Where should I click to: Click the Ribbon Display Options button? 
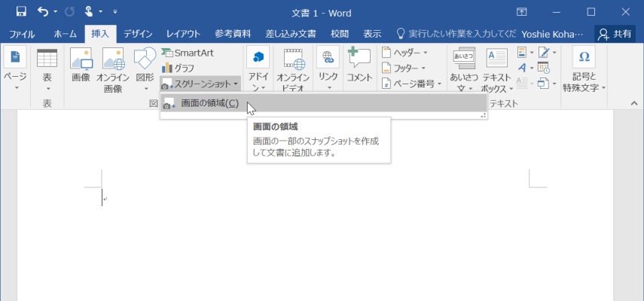pos(521,12)
